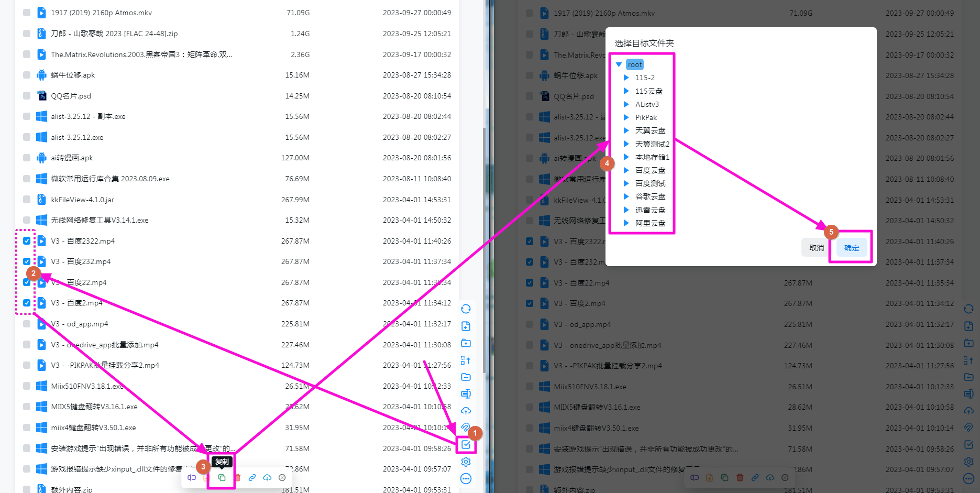Image resolution: width=980 pixels, height=493 pixels.
Task: Click the green copy icon in bottom action bar
Action: pos(222,477)
